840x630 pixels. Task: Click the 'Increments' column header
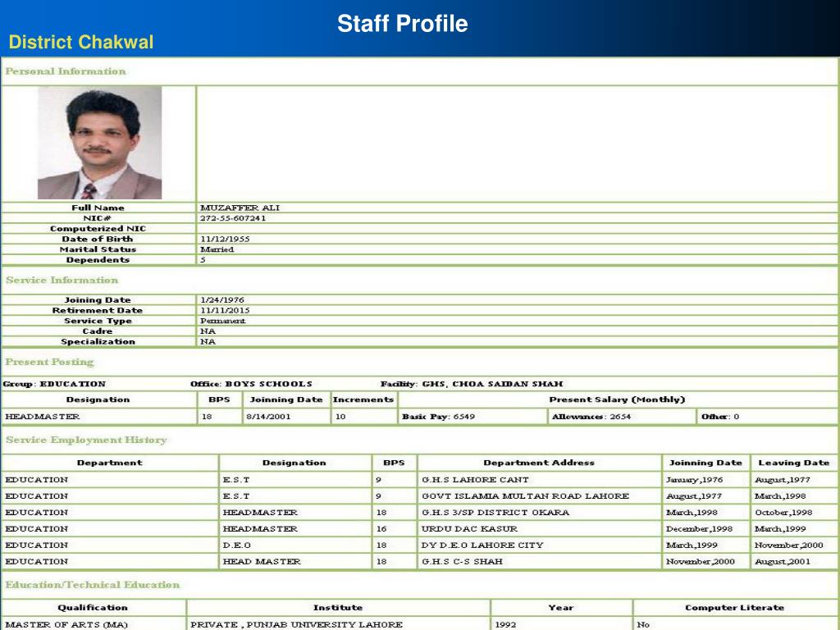pos(363,399)
